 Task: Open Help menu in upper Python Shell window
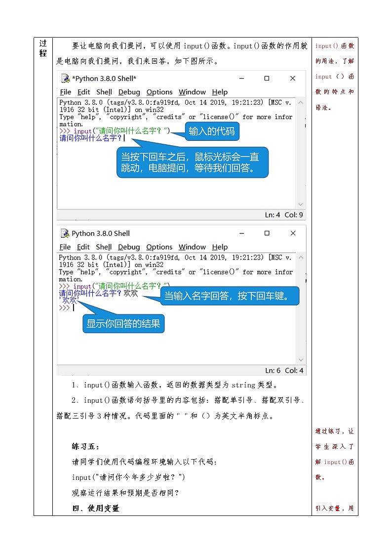(x=220, y=92)
